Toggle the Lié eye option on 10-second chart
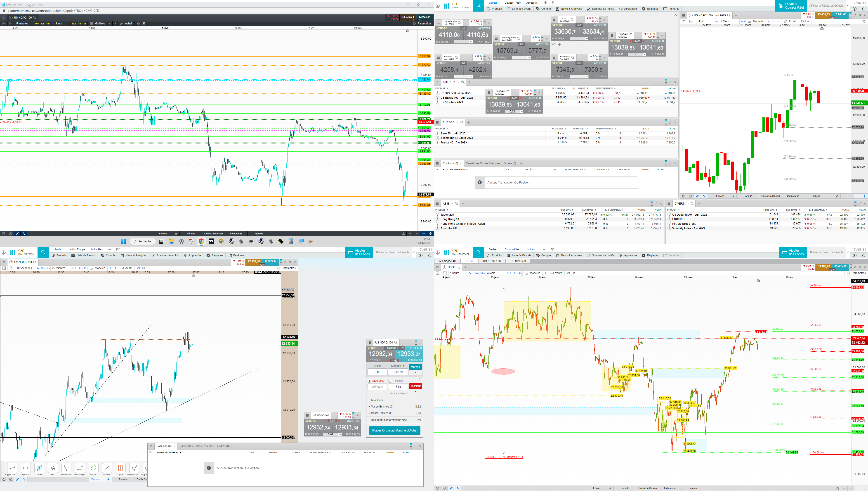868x491 pixels. (141, 268)
